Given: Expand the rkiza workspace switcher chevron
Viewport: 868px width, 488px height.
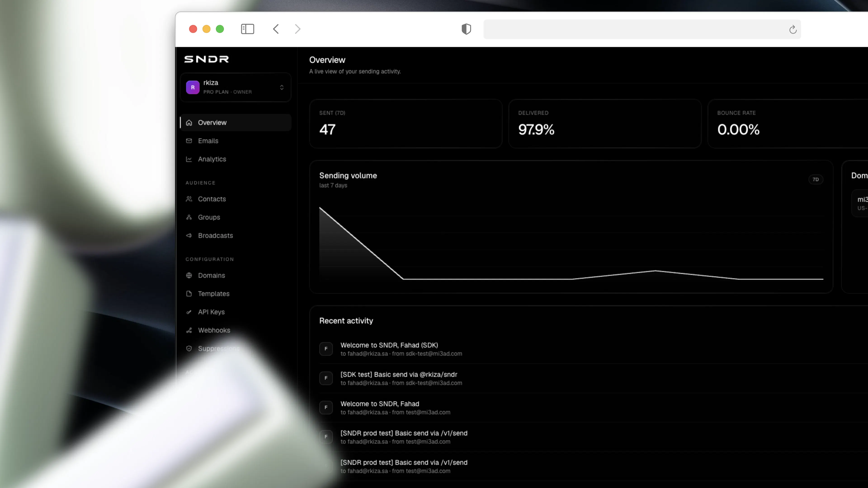Looking at the screenshot, I should click(x=282, y=88).
